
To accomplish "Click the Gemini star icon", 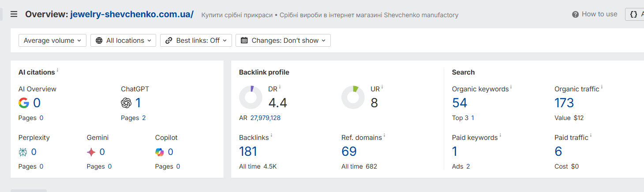I will [91, 152].
